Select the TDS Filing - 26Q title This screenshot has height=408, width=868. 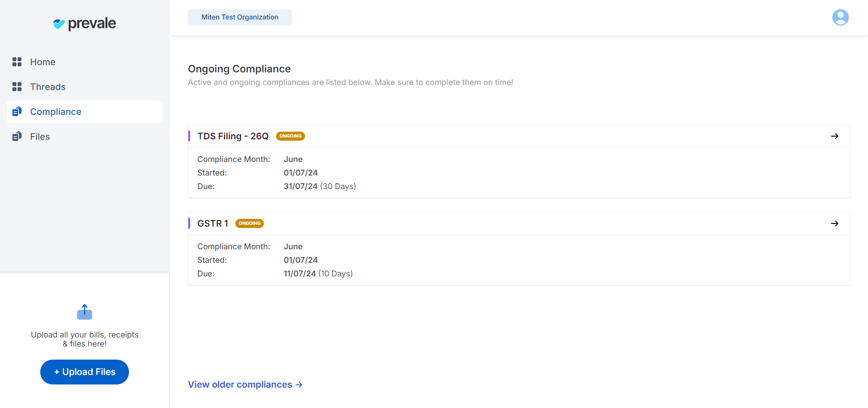coord(233,136)
